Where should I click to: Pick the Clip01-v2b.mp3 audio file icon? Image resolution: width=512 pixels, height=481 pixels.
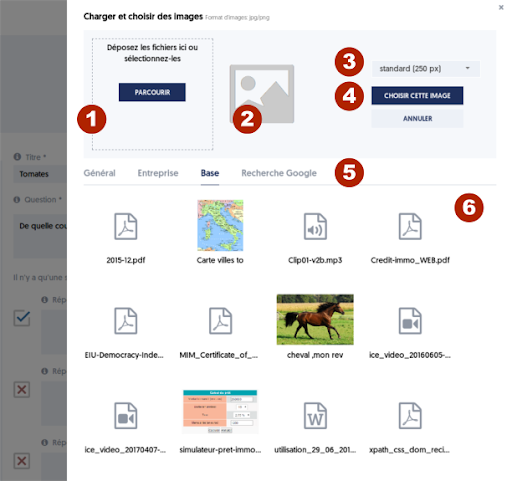click(x=315, y=226)
